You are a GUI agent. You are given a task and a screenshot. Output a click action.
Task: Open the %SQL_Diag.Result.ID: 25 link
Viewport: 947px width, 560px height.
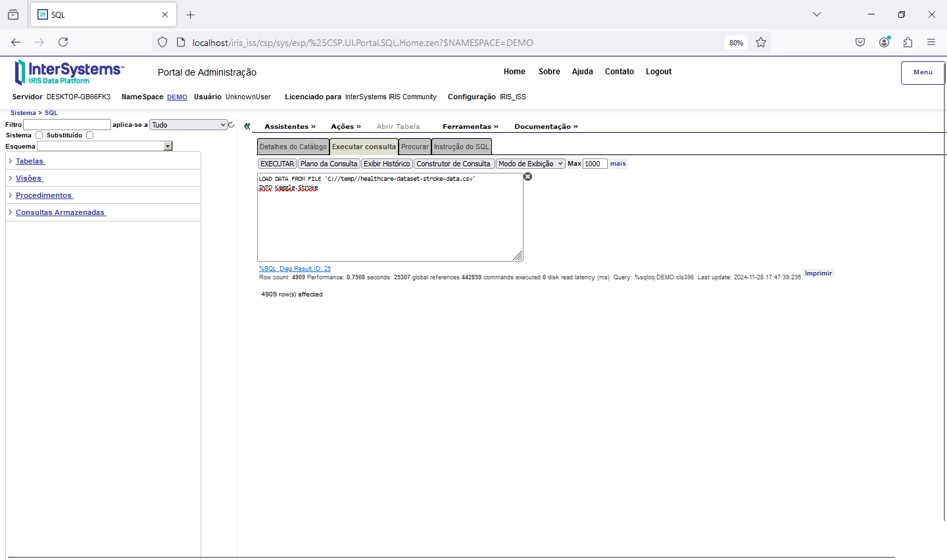295,269
